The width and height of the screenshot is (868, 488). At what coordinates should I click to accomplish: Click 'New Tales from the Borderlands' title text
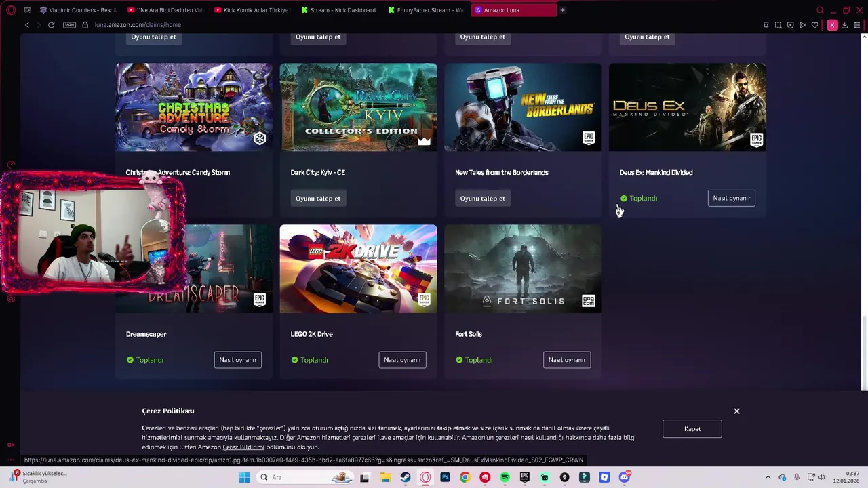502,173
